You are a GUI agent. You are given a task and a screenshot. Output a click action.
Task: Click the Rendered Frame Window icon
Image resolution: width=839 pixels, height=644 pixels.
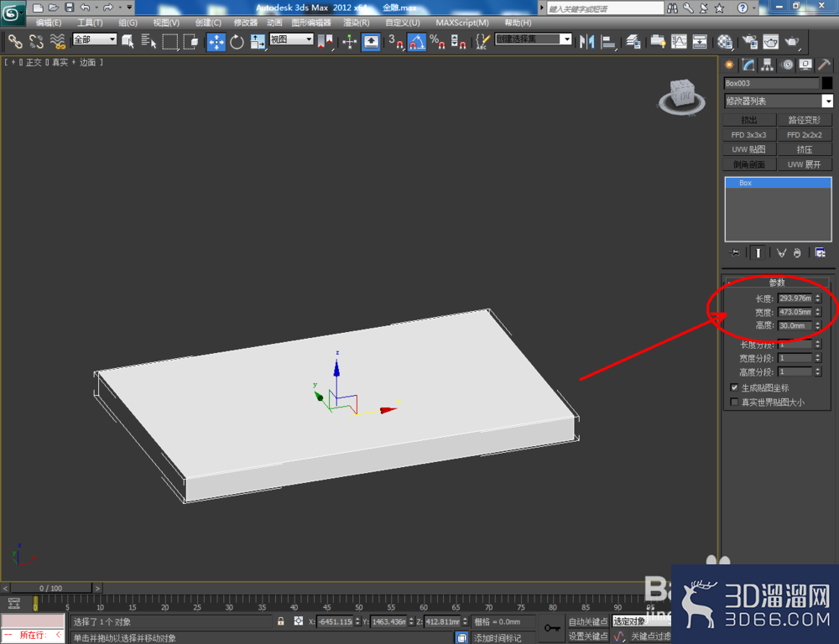coord(770,42)
